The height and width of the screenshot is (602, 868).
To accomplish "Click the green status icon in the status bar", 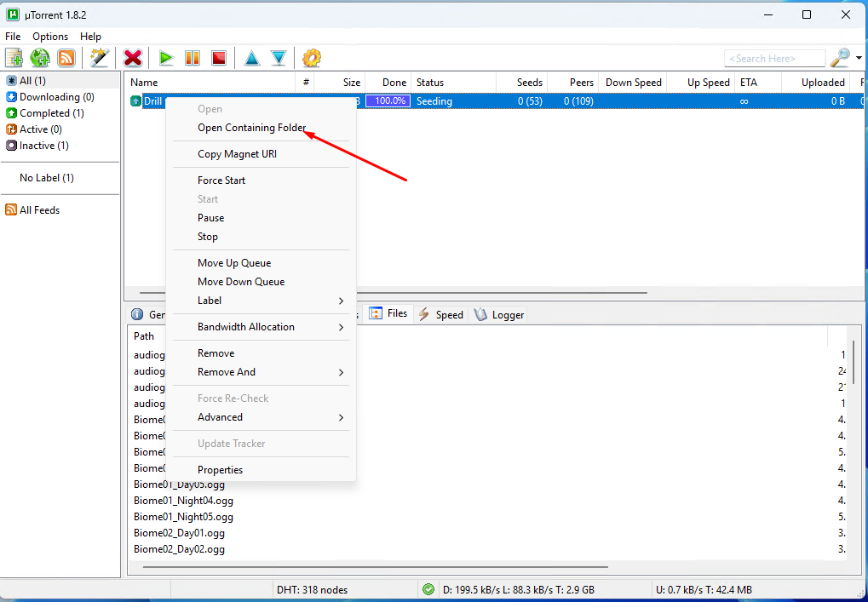I will [x=428, y=590].
